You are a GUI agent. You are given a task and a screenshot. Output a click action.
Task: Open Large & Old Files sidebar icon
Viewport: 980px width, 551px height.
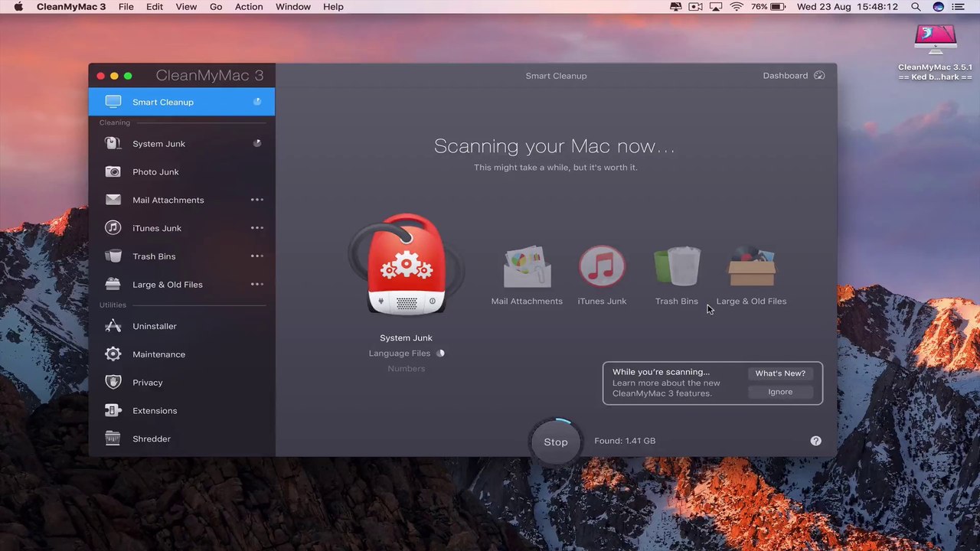point(113,285)
